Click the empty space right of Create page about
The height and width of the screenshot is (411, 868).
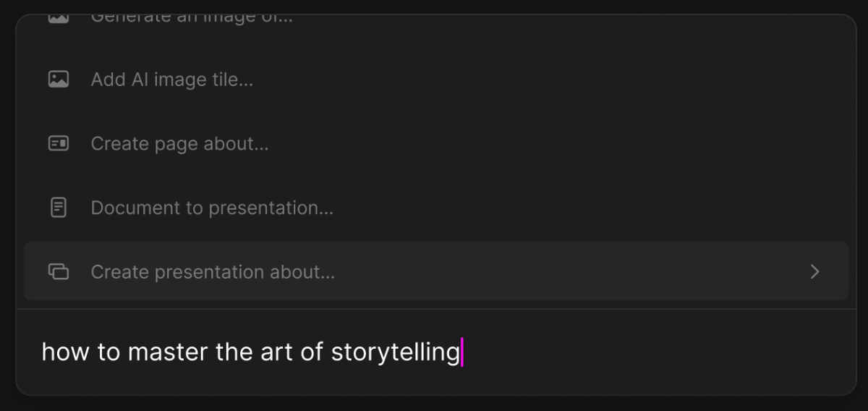(557, 143)
